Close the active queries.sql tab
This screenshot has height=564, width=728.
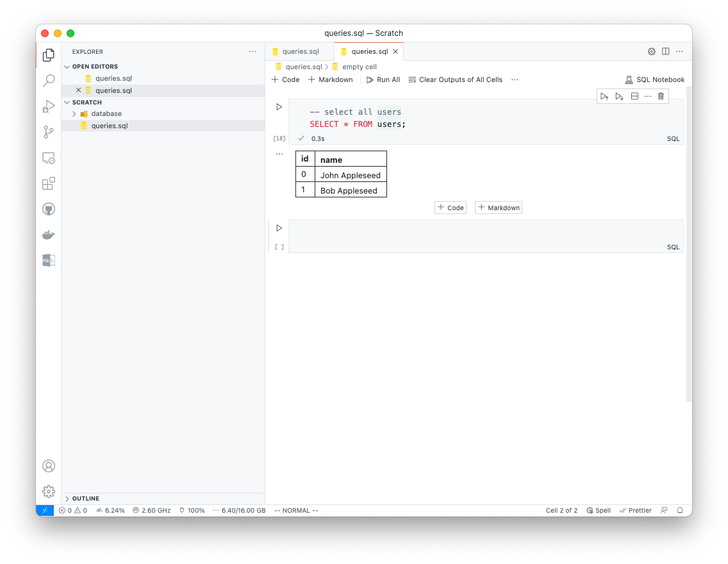pyautogui.click(x=395, y=51)
